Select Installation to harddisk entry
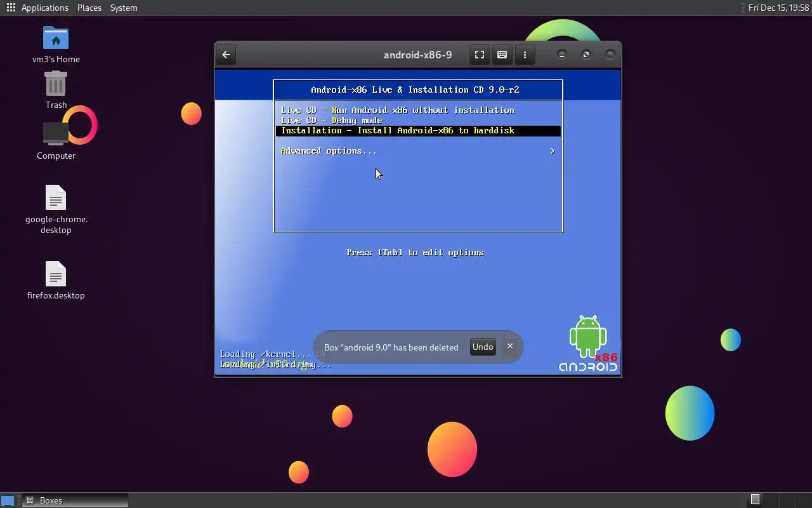The image size is (812, 508). point(418,130)
